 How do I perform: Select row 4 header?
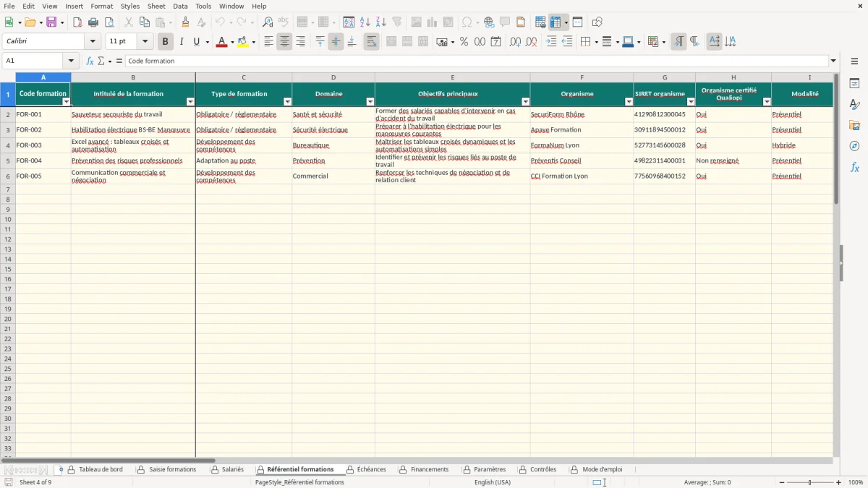(x=8, y=145)
